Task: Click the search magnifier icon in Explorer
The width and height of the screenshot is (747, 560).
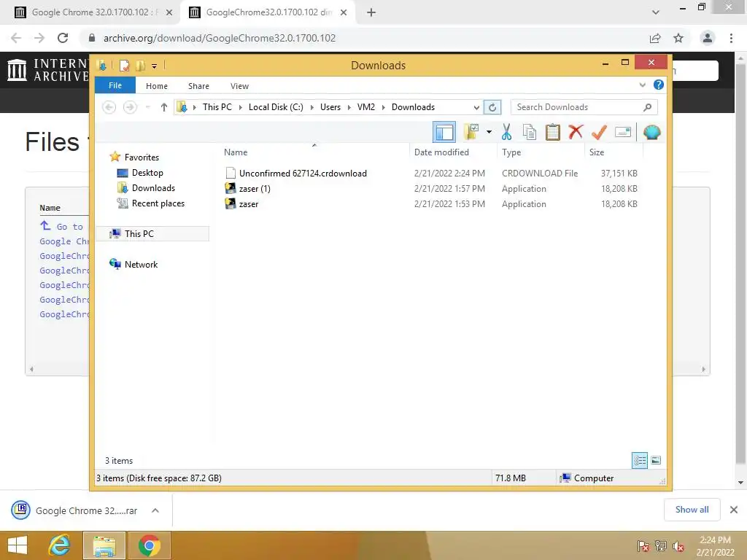Action: [x=647, y=107]
